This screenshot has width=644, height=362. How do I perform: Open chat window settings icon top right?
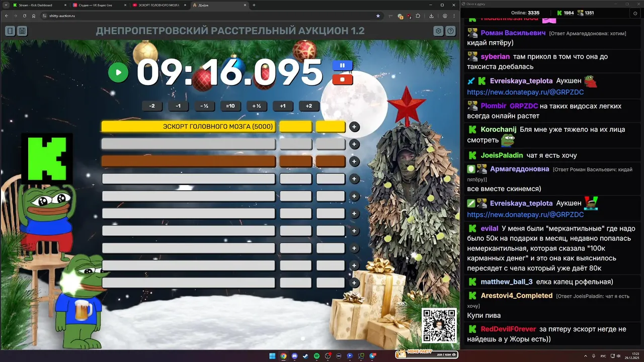tap(635, 13)
